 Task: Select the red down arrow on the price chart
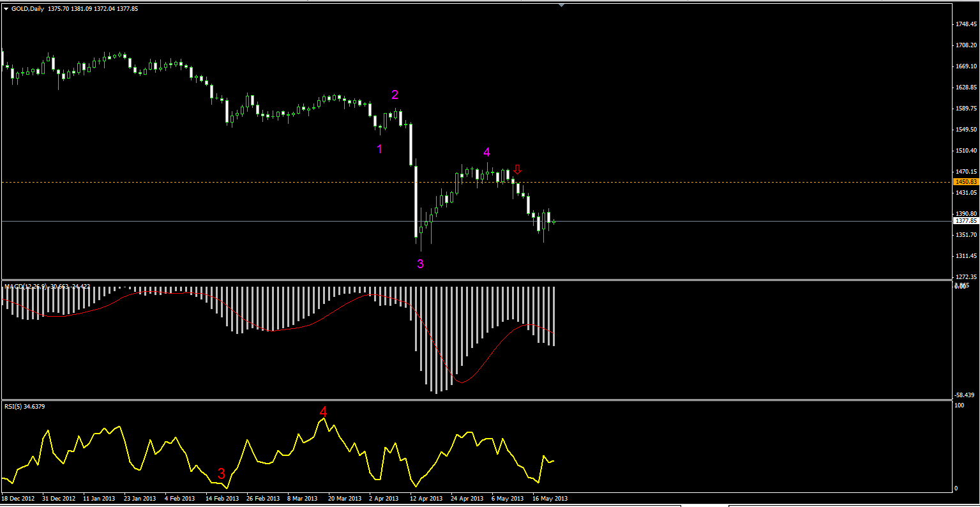point(518,170)
